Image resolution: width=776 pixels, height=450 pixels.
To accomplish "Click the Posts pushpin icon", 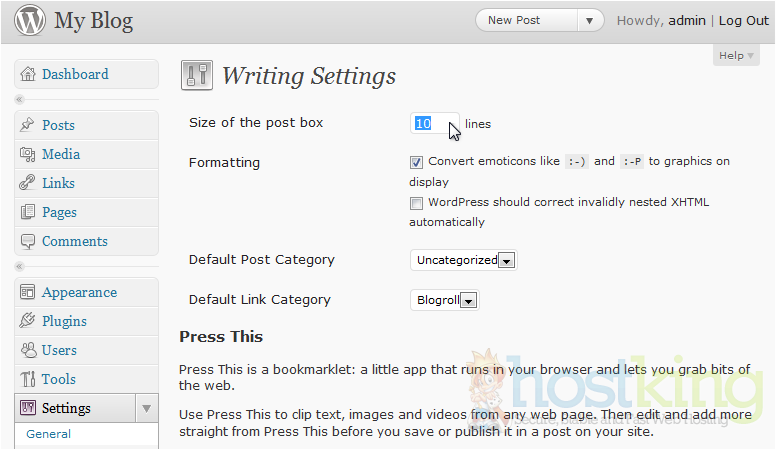I will click(28, 125).
